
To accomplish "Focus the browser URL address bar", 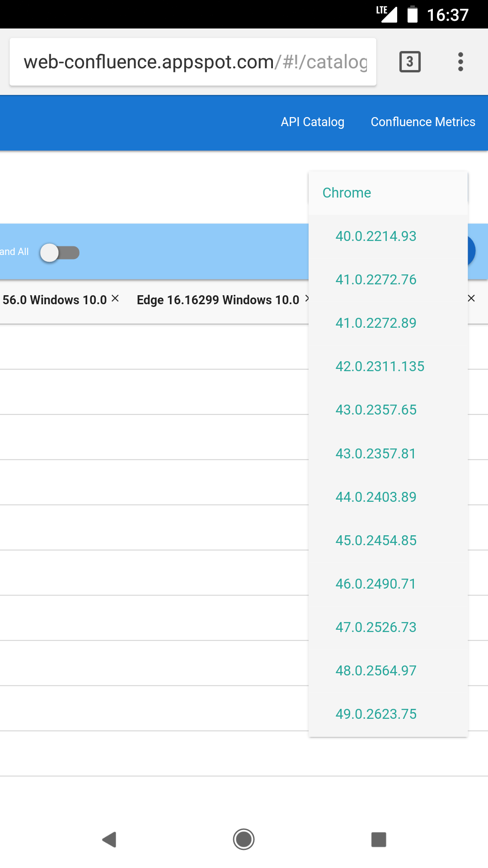I will point(193,62).
